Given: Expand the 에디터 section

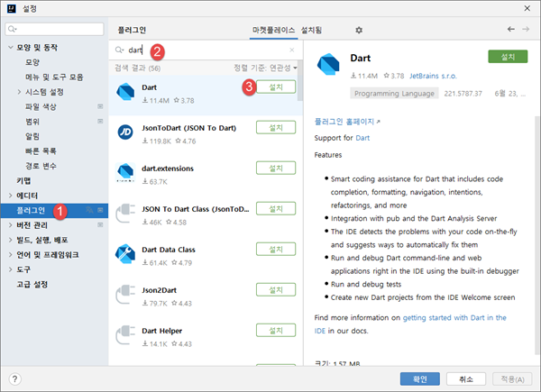Looking at the screenshot, I should point(10,196).
